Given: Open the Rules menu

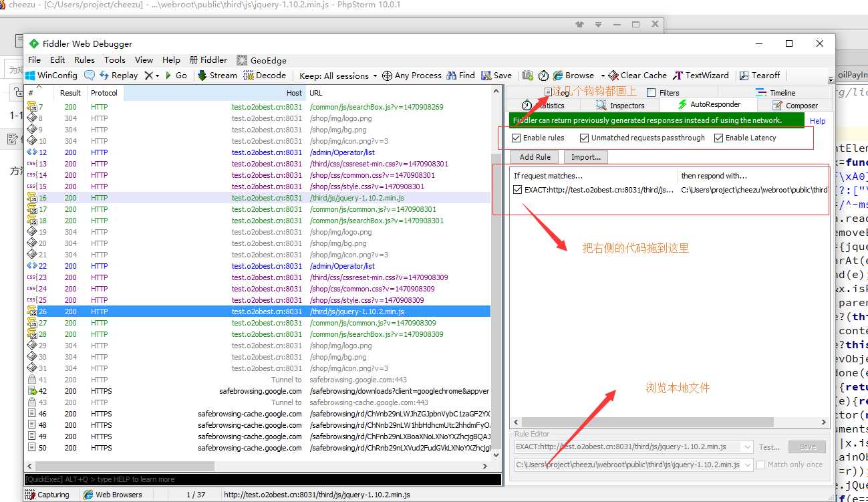Looking at the screenshot, I should 84,59.
